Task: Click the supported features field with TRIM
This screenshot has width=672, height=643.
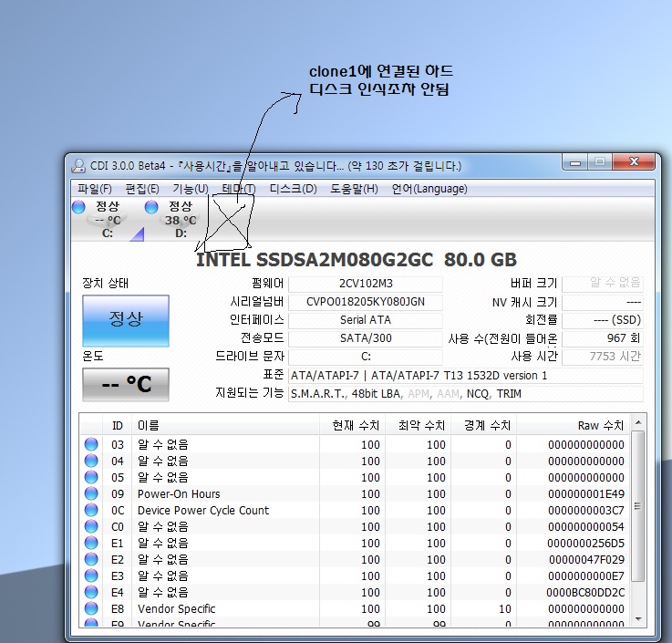Action: (x=466, y=393)
